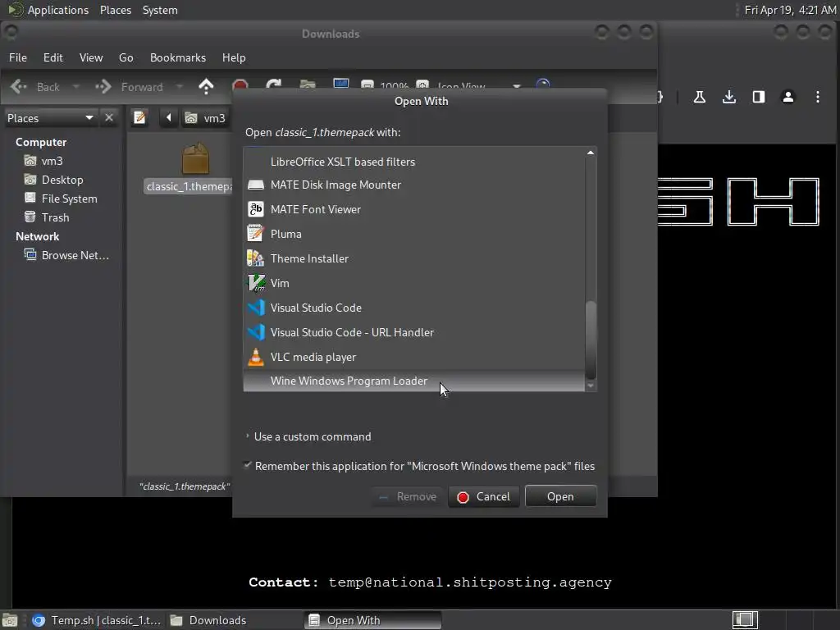The width and height of the screenshot is (840, 630).
Task: Click the browser side panel icon
Action: tap(758, 97)
